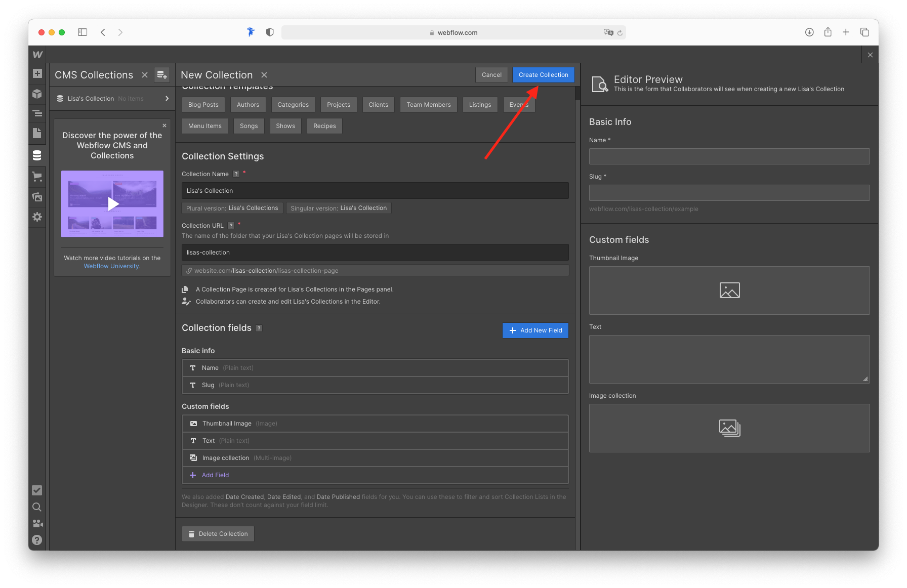The height and width of the screenshot is (588, 907).
Task: Open the Webflow University link
Action: (111, 266)
